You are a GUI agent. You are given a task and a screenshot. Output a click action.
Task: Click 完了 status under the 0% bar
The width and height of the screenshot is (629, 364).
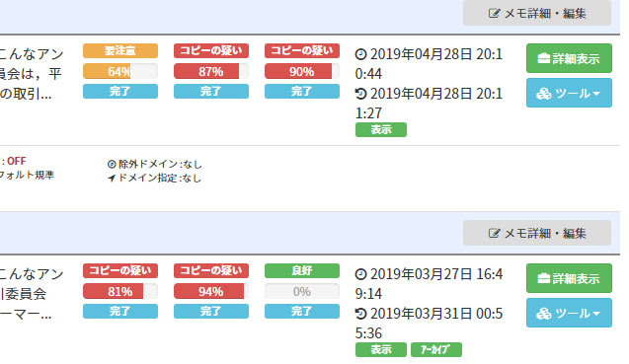[x=302, y=311]
